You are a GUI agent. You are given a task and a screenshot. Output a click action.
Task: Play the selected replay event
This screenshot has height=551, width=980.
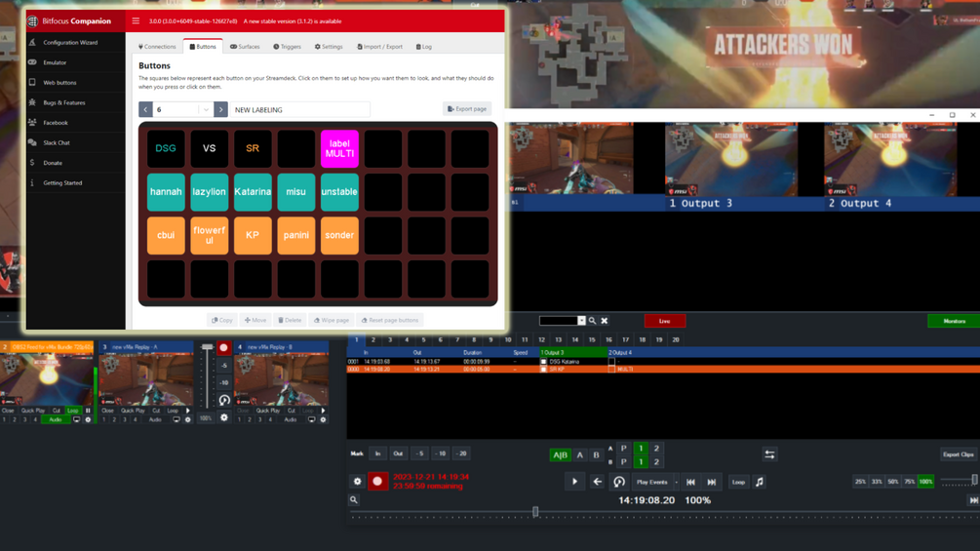[x=574, y=482]
